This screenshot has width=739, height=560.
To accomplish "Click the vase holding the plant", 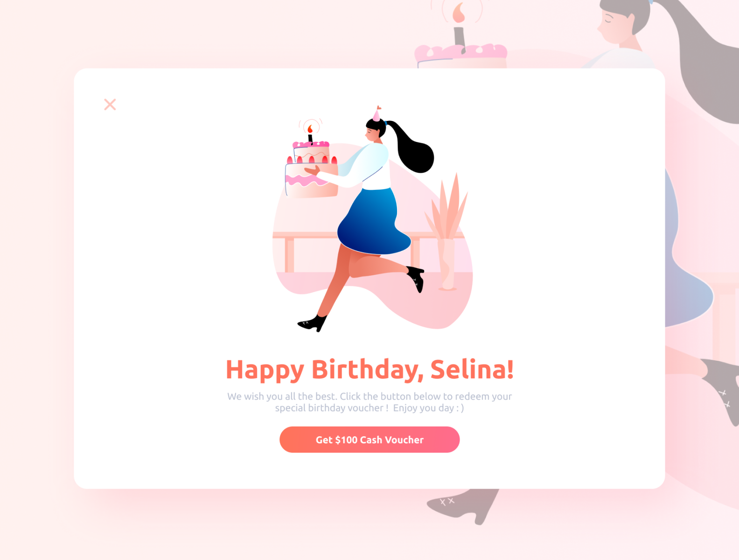I will [446, 265].
